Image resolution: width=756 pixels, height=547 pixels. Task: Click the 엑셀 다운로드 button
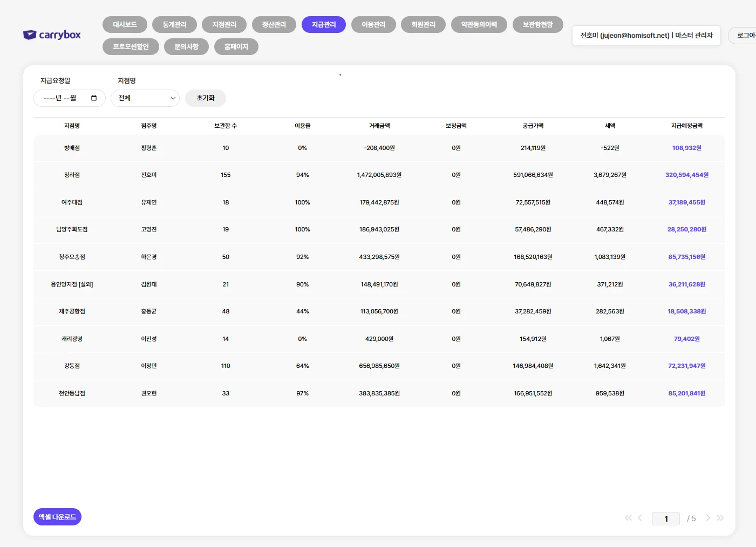[x=57, y=517]
